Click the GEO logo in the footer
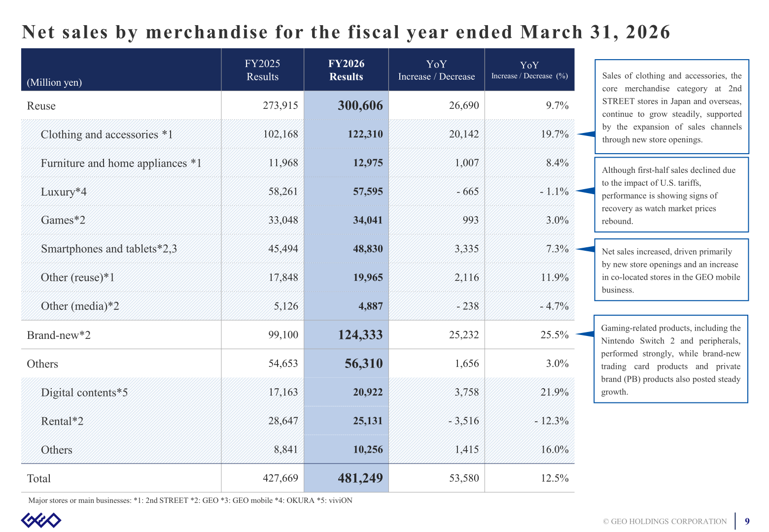Screen dimensions: 769x532 coord(41,520)
